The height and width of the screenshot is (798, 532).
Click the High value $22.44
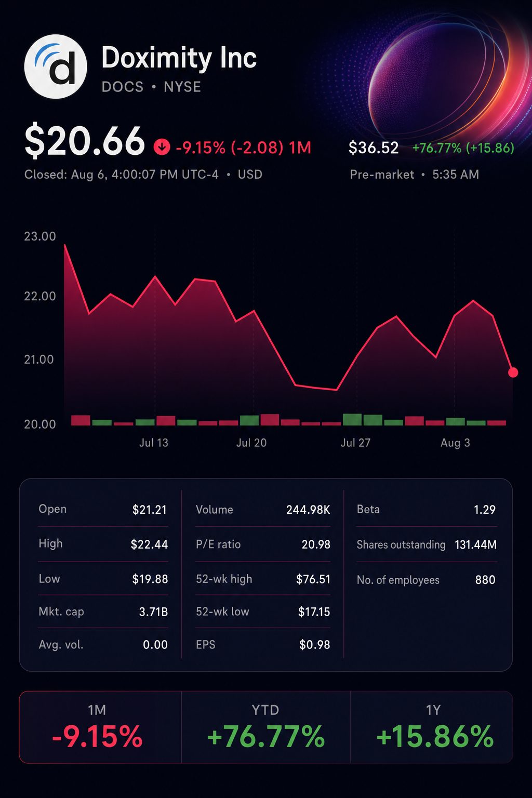(x=149, y=544)
